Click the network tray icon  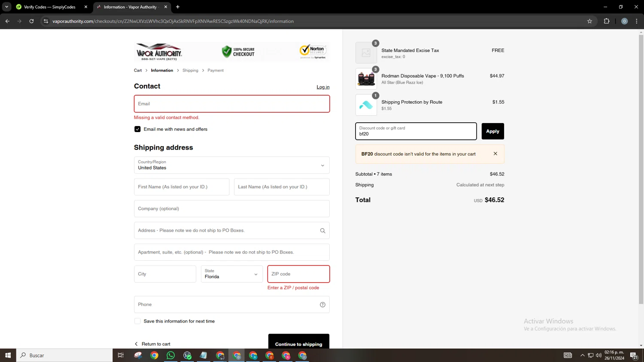(591, 355)
